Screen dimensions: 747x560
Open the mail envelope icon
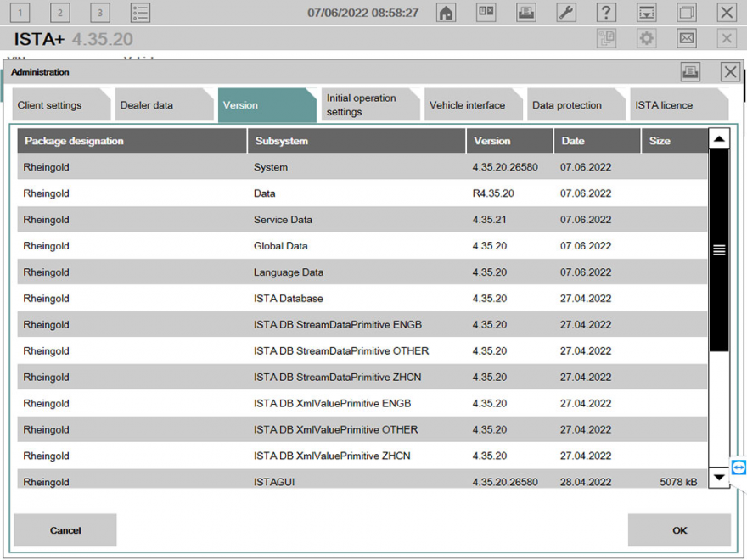pyautogui.click(x=686, y=38)
